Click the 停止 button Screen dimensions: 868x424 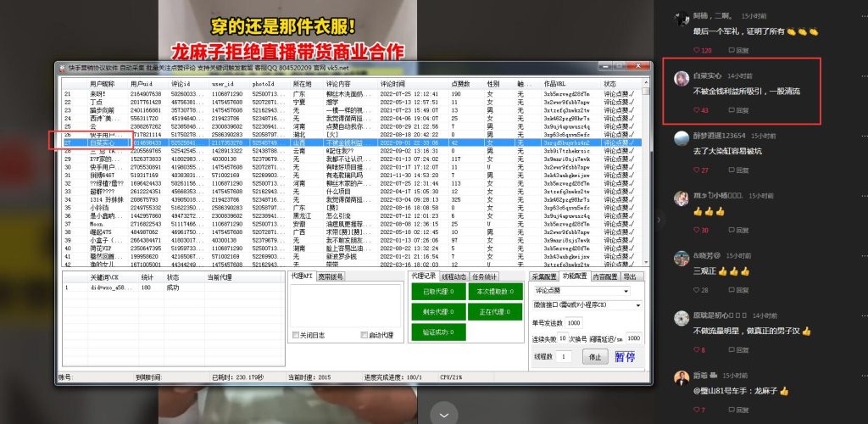(595, 357)
